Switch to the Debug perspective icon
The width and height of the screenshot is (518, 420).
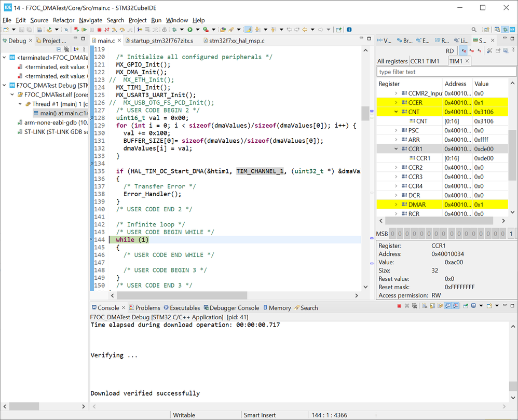pyautogui.click(x=505, y=30)
